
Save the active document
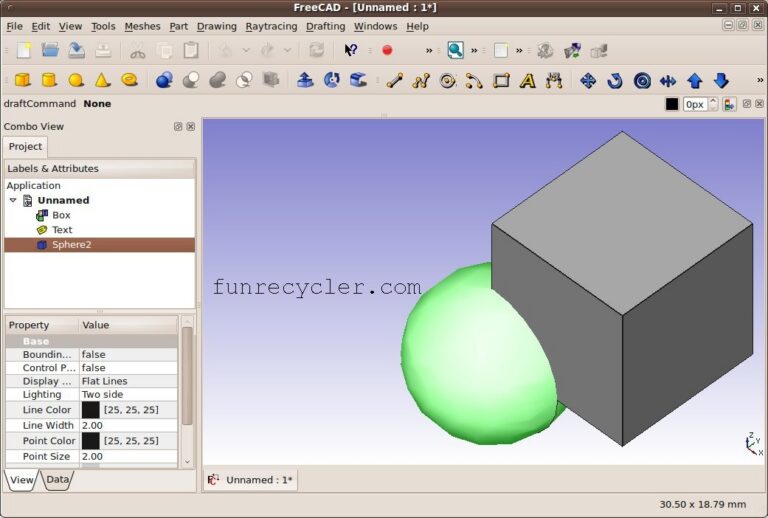click(x=76, y=50)
